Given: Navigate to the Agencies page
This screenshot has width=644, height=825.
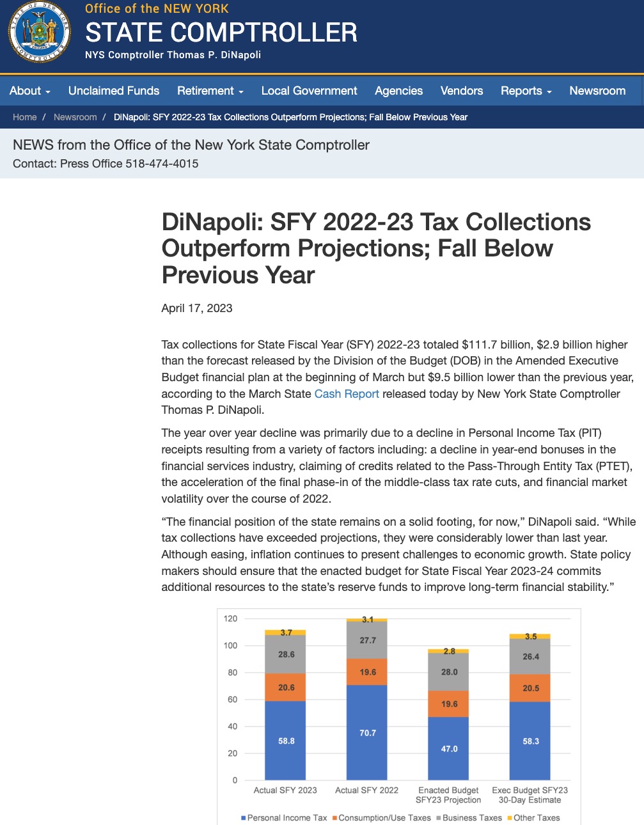Looking at the screenshot, I should [x=398, y=91].
